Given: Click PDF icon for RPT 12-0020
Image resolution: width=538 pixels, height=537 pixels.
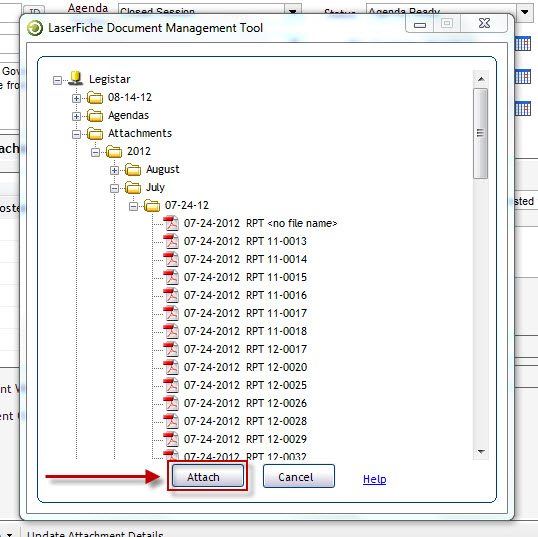Looking at the screenshot, I should pos(171,367).
